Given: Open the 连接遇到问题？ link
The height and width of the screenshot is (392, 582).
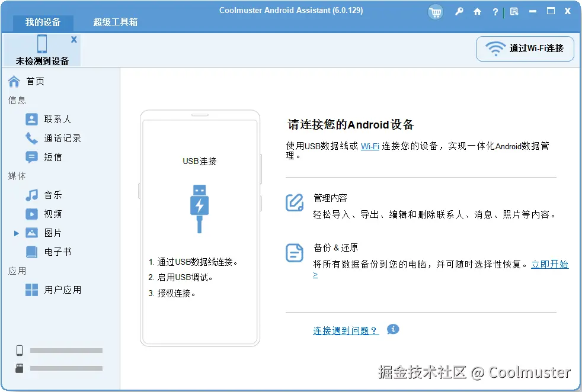Looking at the screenshot, I should (x=346, y=330).
